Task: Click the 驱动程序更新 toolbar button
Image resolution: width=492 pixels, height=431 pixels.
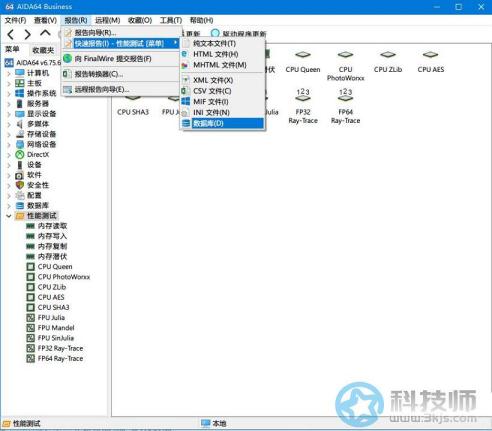Action: [x=239, y=33]
